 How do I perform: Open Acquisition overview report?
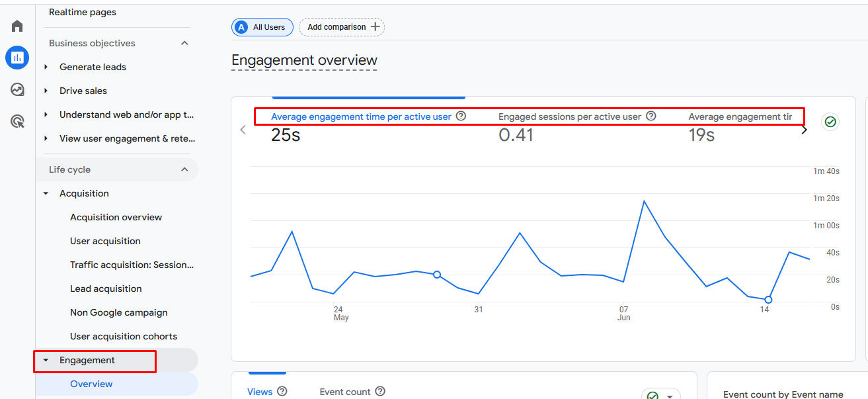116,217
